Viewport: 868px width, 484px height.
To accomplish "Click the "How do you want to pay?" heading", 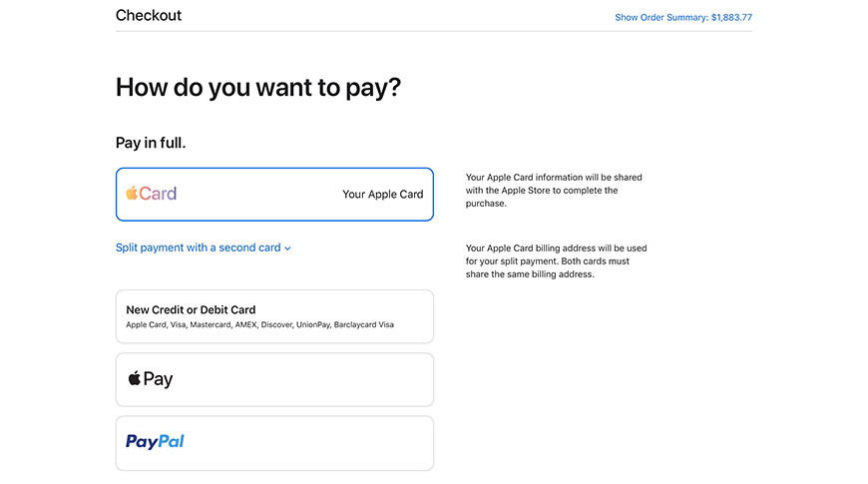I will click(258, 87).
